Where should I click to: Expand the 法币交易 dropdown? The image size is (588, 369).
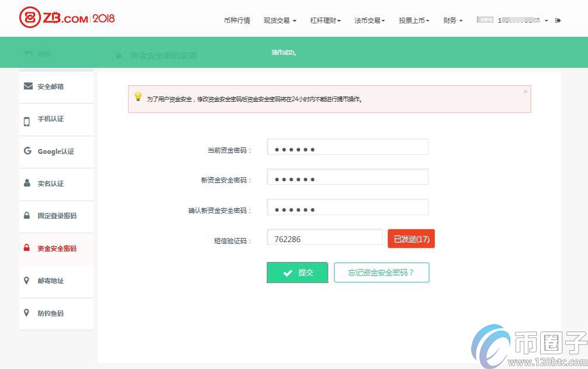point(369,20)
